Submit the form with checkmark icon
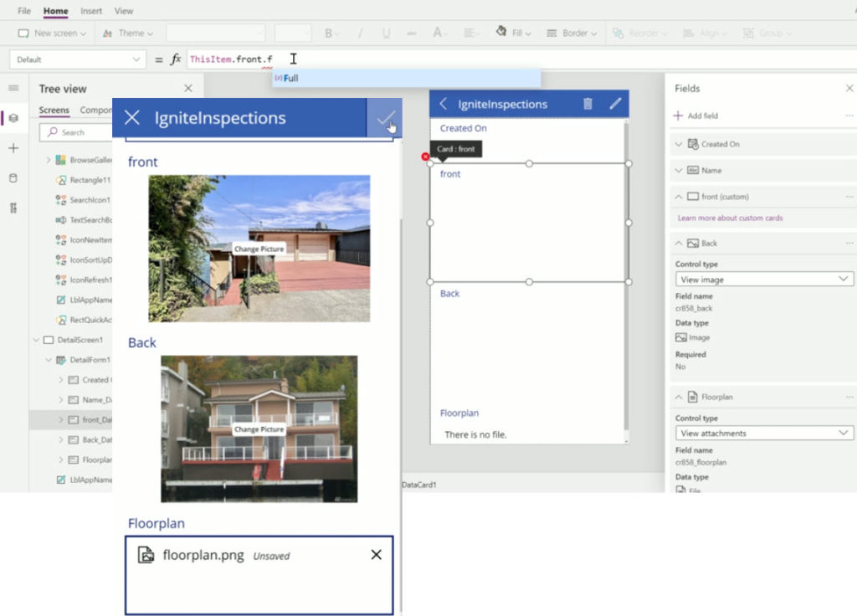Image resolution: width=857 pixels, height=616 pixels. tap(385, 118)
